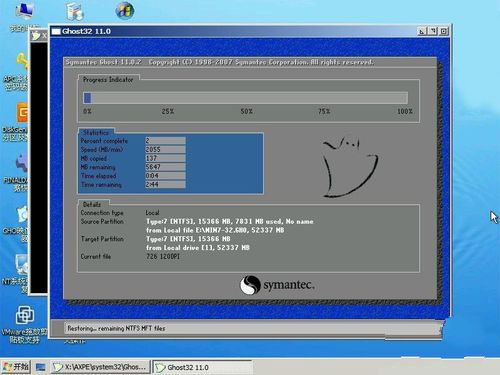Click the Symantec logo

point(277,285)
